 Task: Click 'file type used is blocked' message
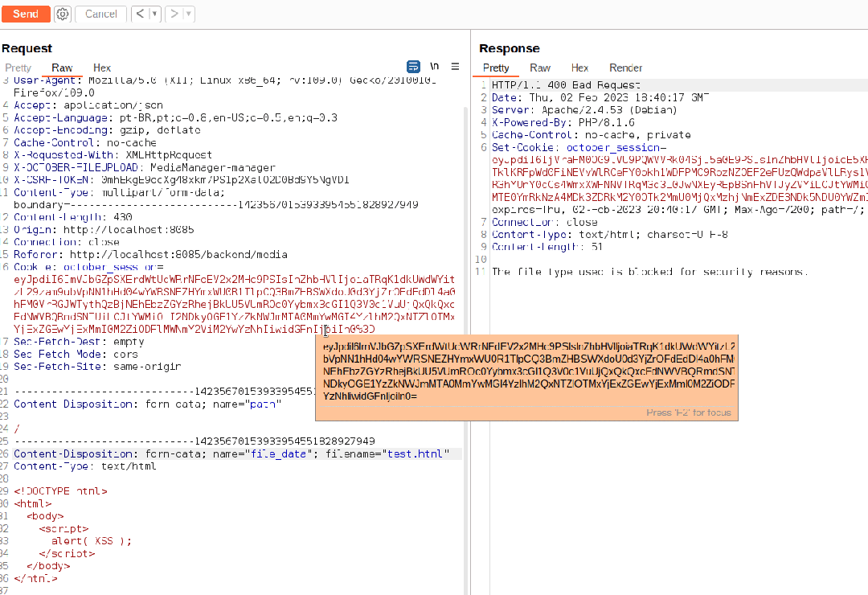tap(650, 272)
